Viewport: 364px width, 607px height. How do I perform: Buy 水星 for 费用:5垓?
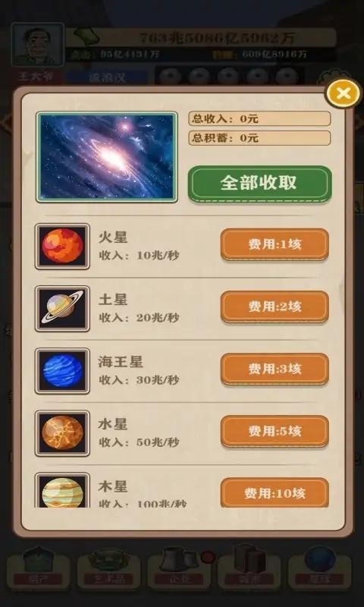tap(275, 431)
